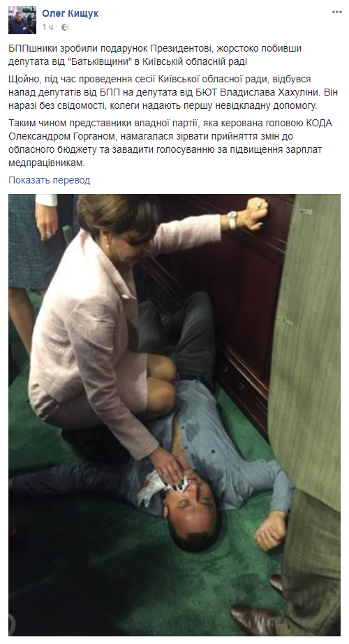Screen dimensions: 349x644
Task: Open Олег Кищук's profile avatar picture
Action: 22,20
